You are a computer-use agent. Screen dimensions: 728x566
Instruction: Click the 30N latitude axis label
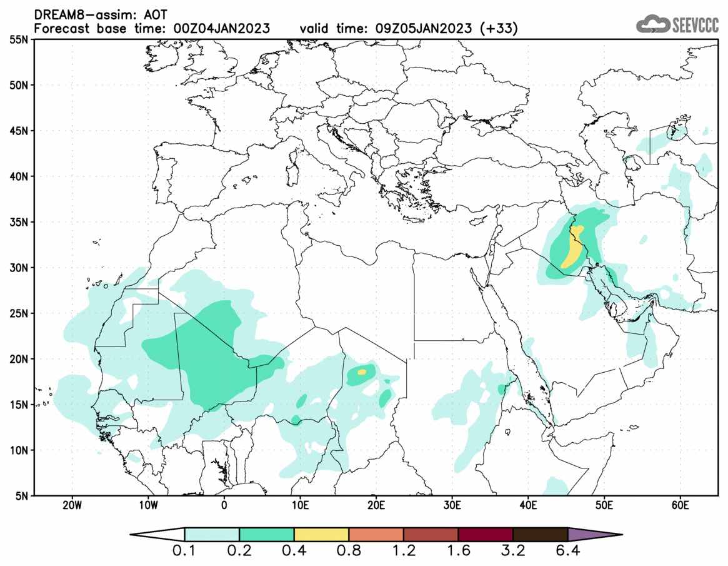coord(19,268)
